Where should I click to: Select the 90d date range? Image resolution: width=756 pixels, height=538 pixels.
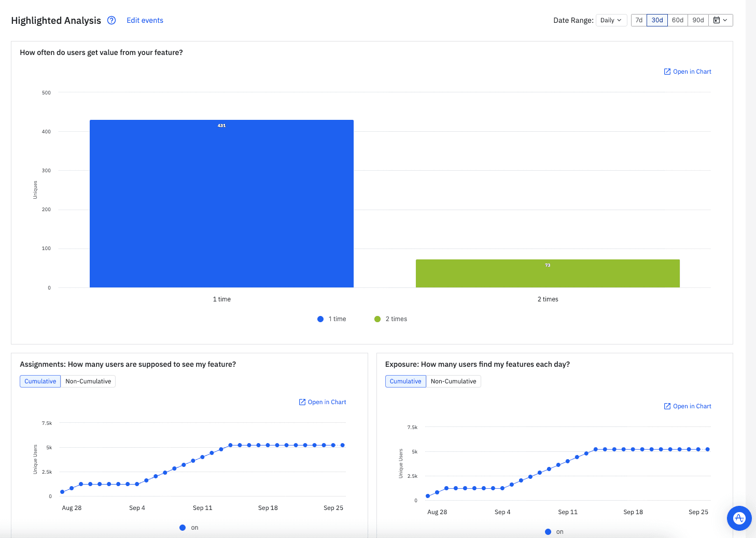click(697, 20)
